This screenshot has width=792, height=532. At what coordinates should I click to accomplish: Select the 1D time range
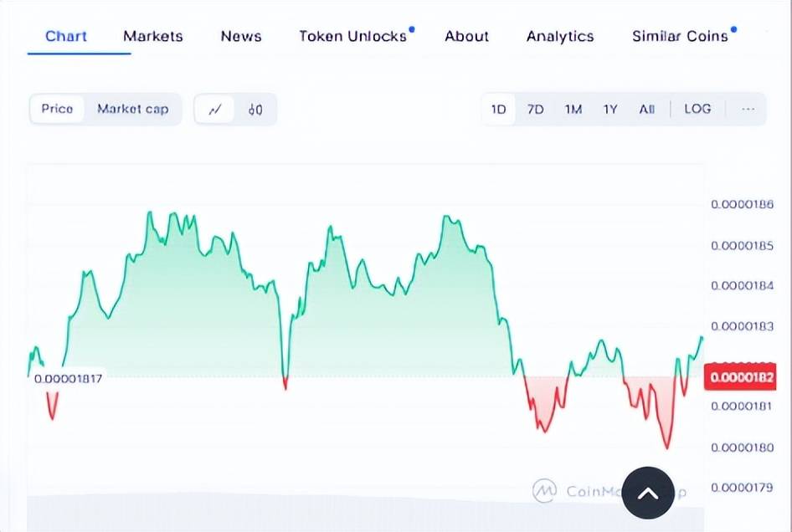[x=499, y=110]
